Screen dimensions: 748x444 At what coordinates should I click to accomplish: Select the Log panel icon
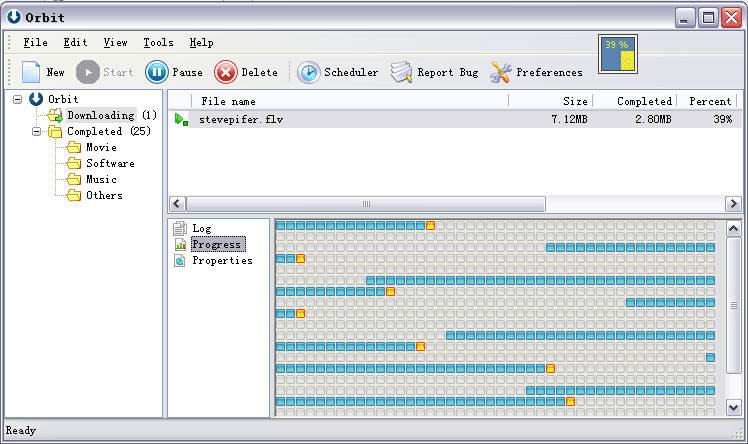click(180, 229)
